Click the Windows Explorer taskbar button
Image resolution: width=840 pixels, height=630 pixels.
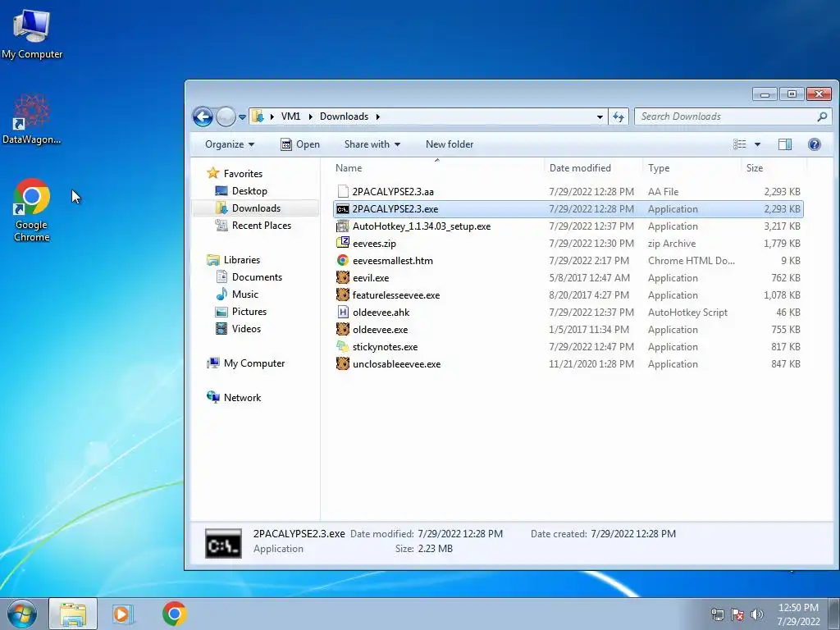point(73,614)
